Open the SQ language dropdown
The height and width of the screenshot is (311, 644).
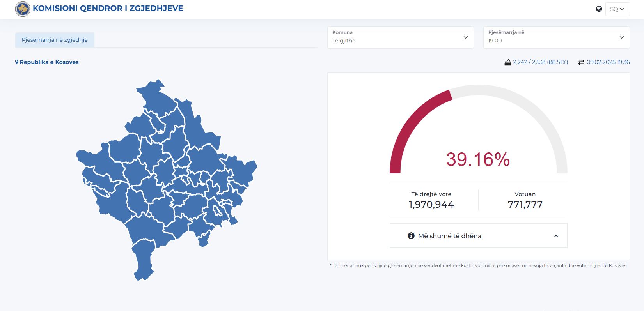point(617,9)
